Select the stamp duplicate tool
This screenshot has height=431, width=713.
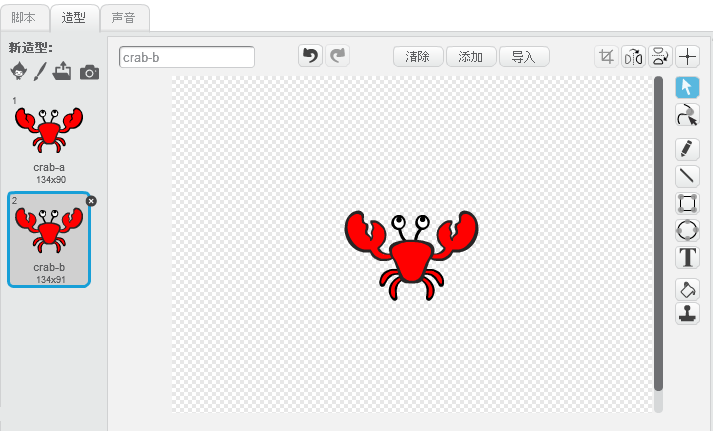click(687, 313)
